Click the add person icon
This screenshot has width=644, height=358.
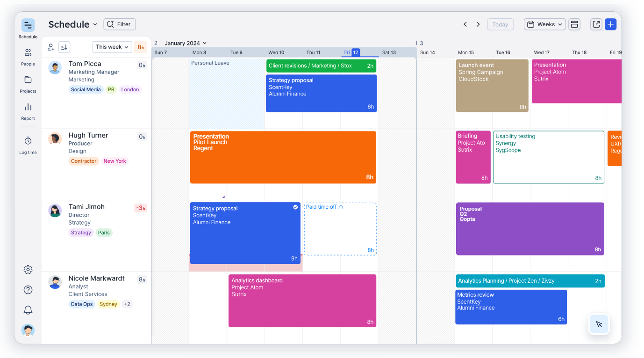(x=51, y=47)
